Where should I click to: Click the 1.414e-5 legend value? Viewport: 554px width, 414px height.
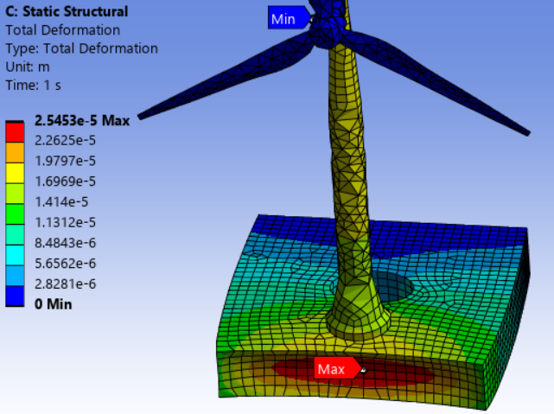[x=61, y=202]
